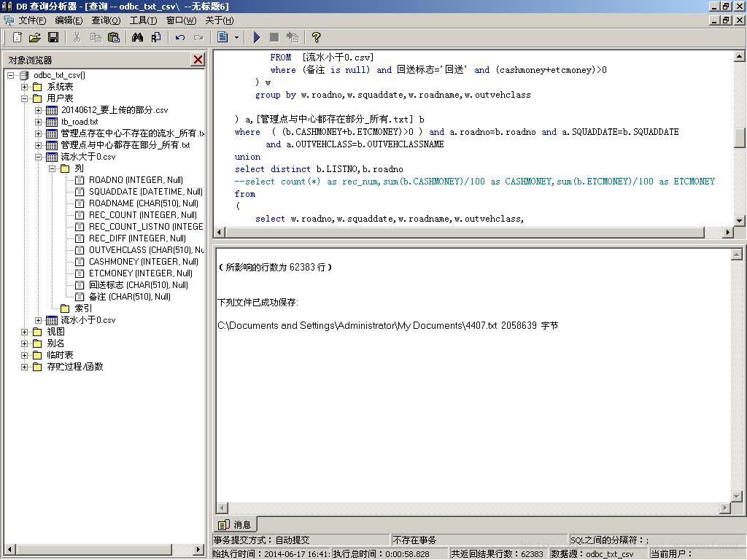Collapse the 用户表 folder
The image size is (747, 560).
coord(24,98)
